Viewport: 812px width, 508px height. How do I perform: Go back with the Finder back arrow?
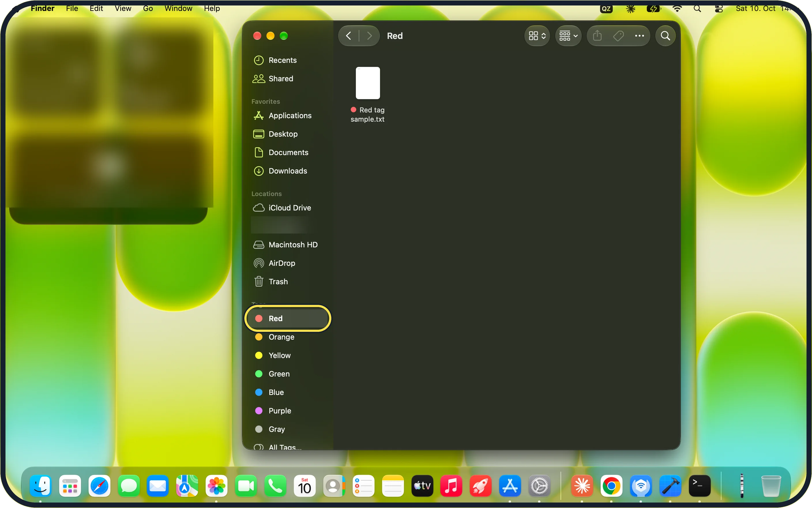pyautogui.click(x=348, y=36)
